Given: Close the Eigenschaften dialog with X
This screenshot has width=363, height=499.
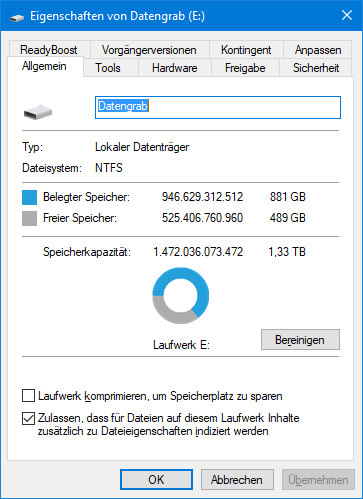Looking at the screenshot, I should point(347,15).
